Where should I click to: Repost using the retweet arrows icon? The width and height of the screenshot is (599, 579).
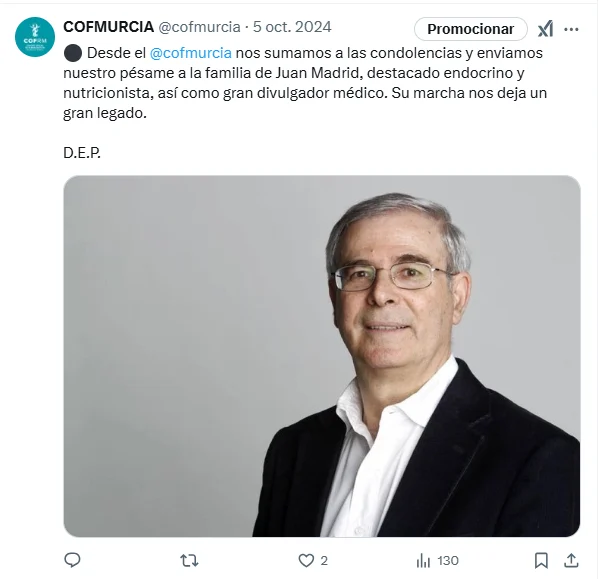189,561
